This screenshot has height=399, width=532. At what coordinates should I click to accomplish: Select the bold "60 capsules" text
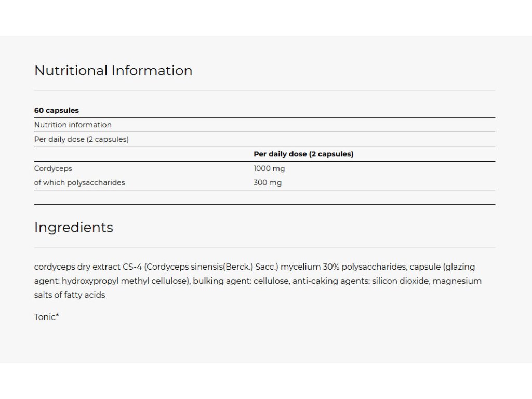[57, 110]
